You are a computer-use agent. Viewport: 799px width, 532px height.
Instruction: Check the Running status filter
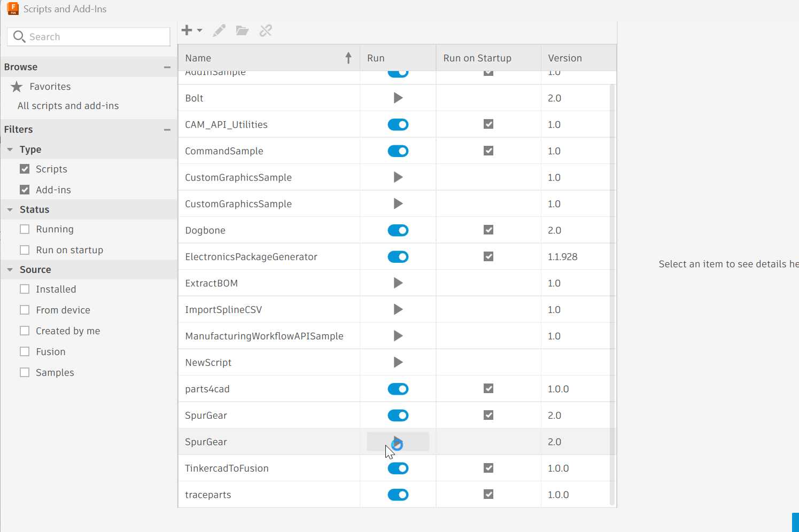(x=25, y=229)
